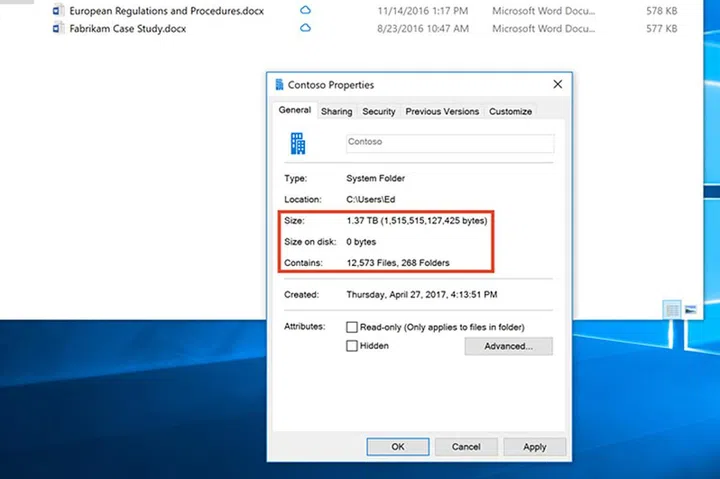Enable the Read-only attribute checkbox
720x479 pixels.
pos(352,327)
